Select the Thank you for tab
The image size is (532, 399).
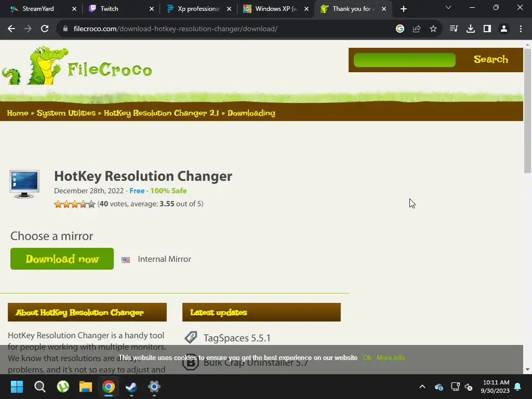(353, 9)
